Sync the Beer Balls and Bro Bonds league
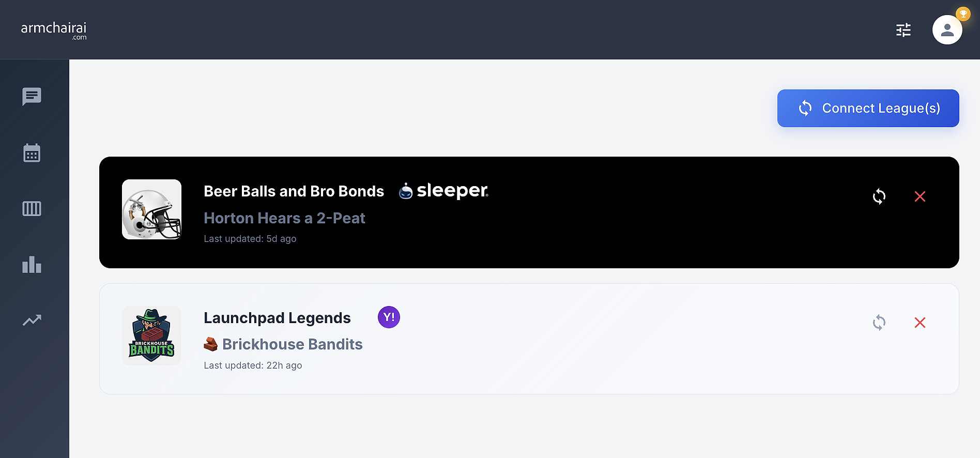This screenshot has height=458, width=980. pos(880,196)
